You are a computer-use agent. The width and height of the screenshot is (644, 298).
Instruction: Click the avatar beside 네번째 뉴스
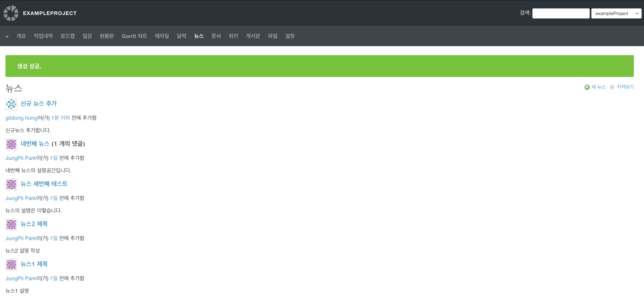pos(11,144)
